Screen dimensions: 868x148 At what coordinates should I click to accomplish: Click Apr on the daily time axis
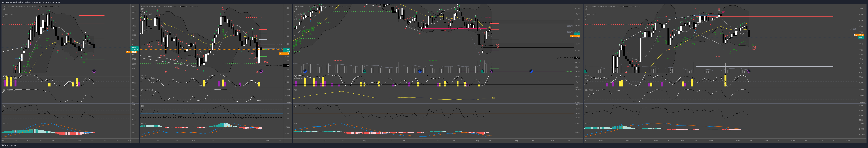pos(325,141)
